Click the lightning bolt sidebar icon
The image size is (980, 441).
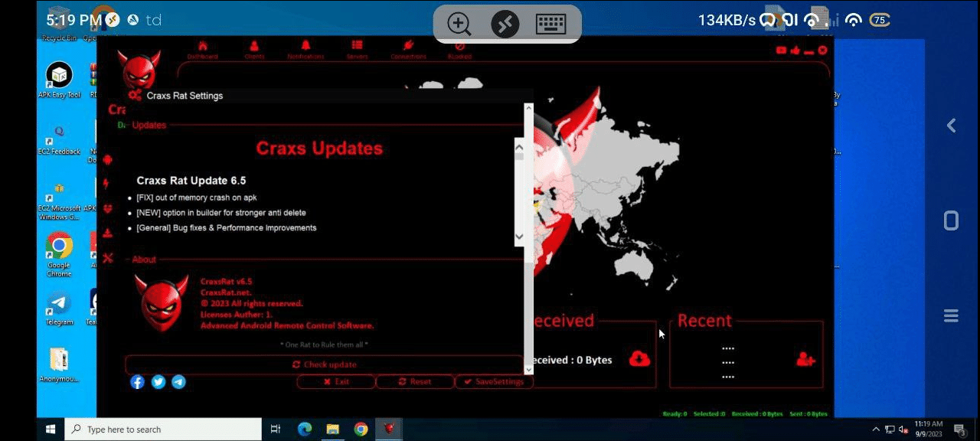(x=106, y=184)
